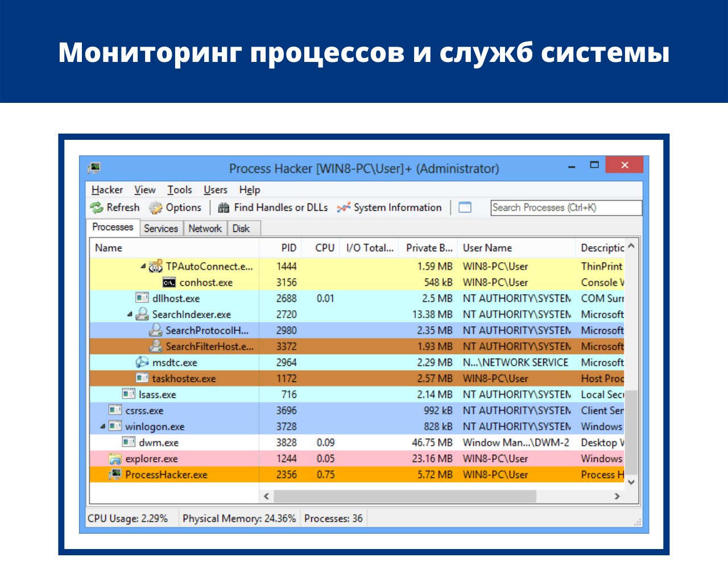Image resolution: width=728 pixels, height=582 pixels.
Task: Click the SearchFilterHost icon
Action: click(156, 346)
